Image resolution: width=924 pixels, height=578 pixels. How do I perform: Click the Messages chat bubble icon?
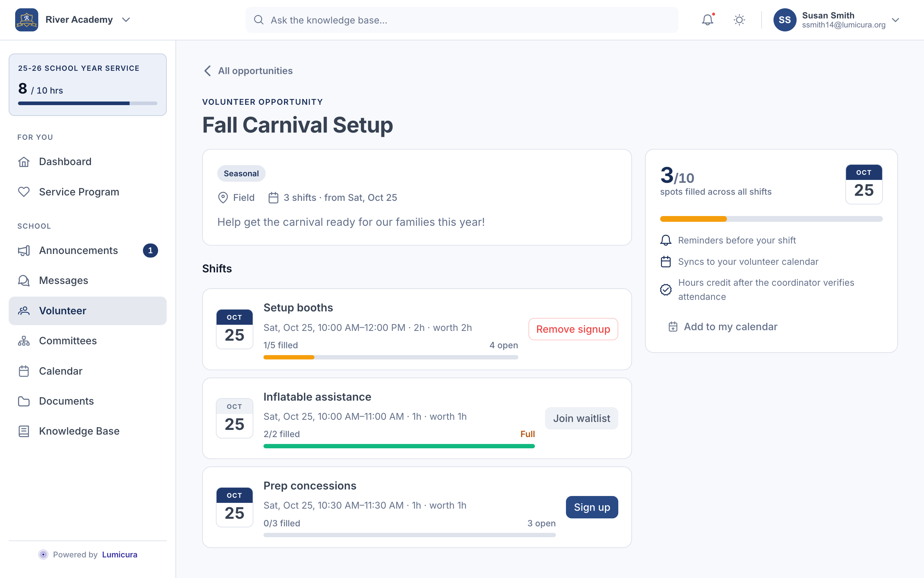tap(24, 281)
